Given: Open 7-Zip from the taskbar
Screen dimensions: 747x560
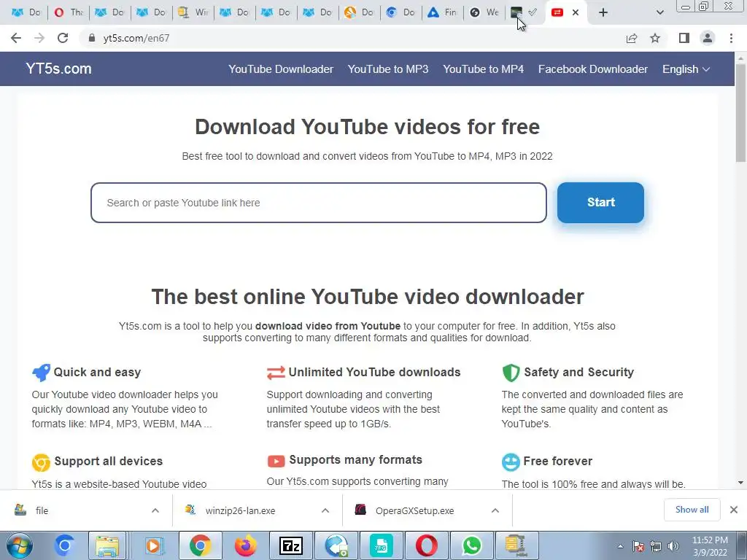Looking at the screenshot, I should tap(291, 545).
